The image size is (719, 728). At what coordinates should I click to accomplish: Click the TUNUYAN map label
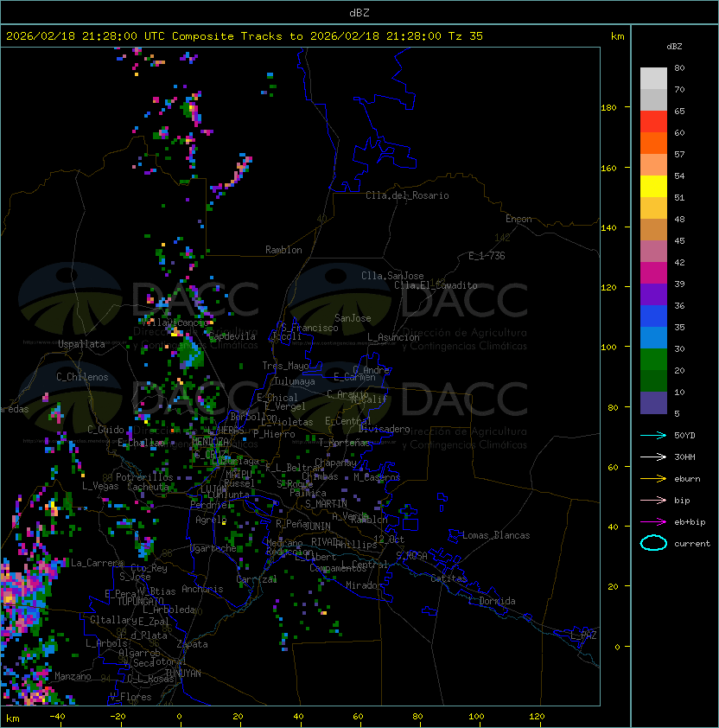tap(183, 674)
